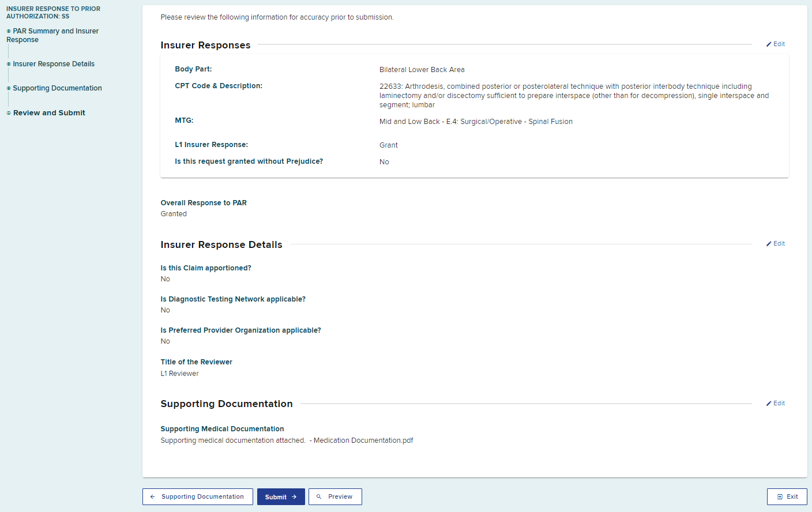Click the bullet icon next to Review and Submit
812x512 pixels.
tap(9, 113)
